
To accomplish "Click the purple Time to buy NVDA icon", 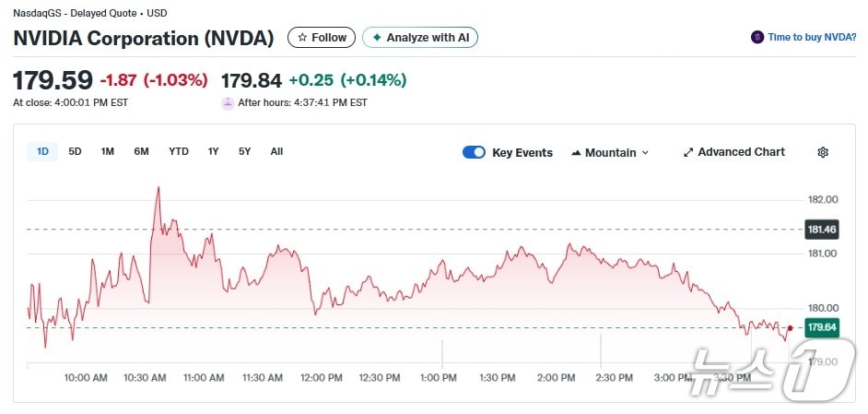I will (x=757, y=38).
